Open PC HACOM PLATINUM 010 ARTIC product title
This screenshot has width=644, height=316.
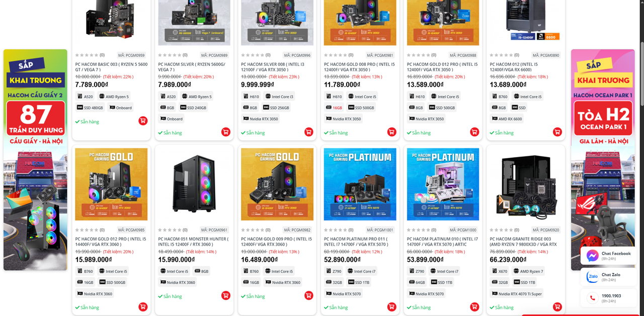click(442, 242)
